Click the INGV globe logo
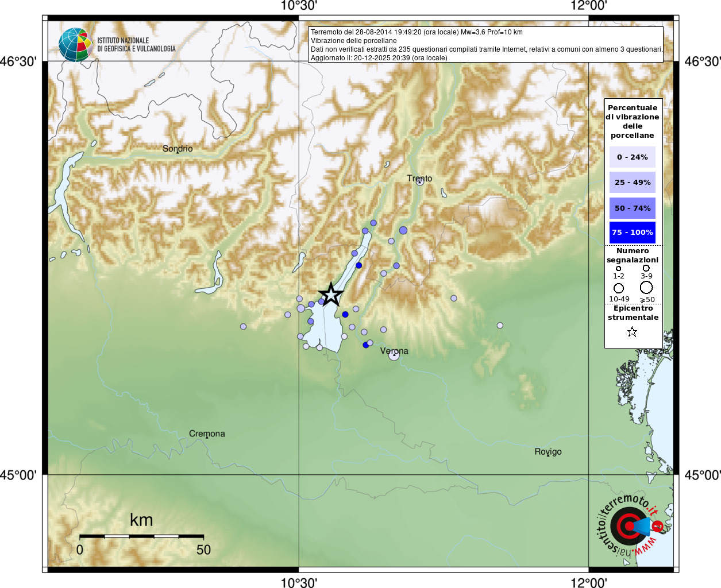 click(x=75, y=45)
